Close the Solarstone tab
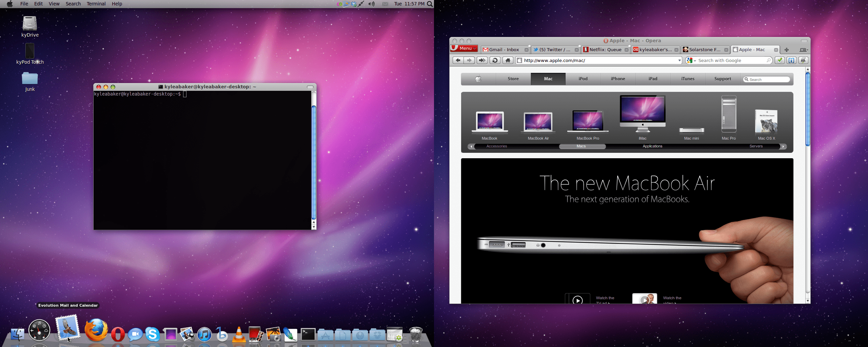This screenshot has height=347, width=868. point(726,50)
